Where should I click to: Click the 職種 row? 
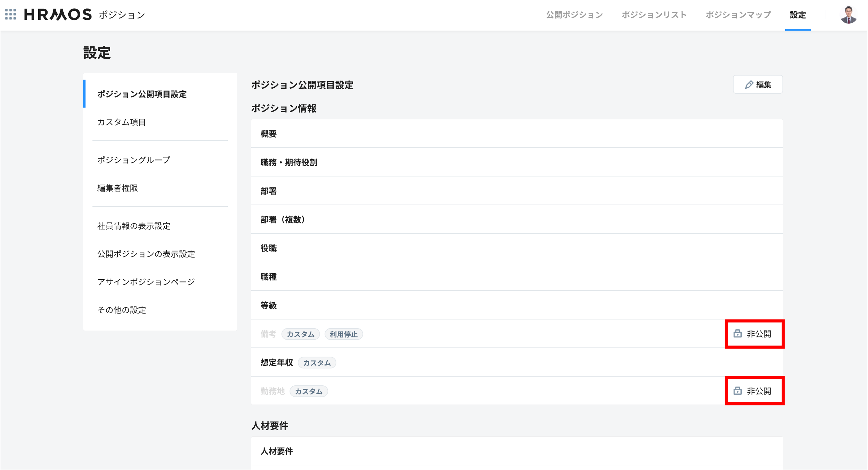click(517, 277)
